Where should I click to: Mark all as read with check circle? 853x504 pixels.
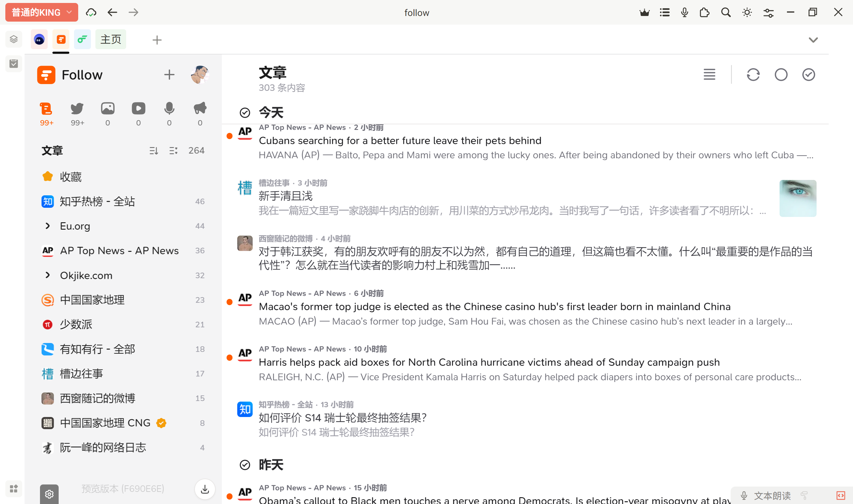(809, 75)
